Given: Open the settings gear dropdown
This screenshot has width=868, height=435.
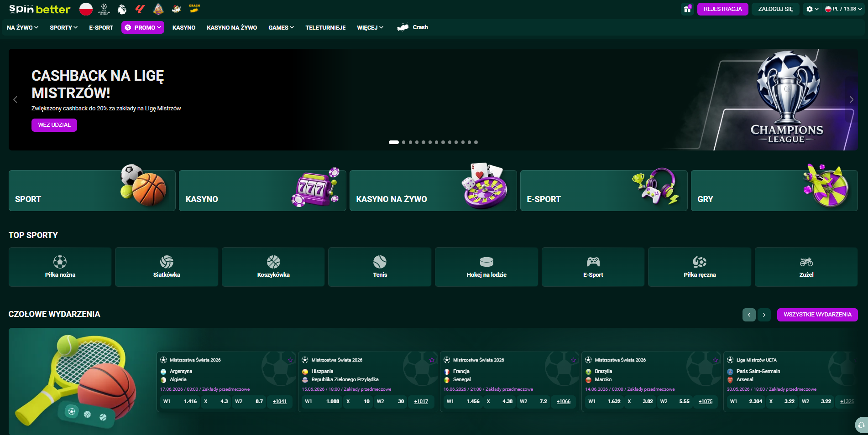Looking at the screenshot, I should click(x=812, y=9).
